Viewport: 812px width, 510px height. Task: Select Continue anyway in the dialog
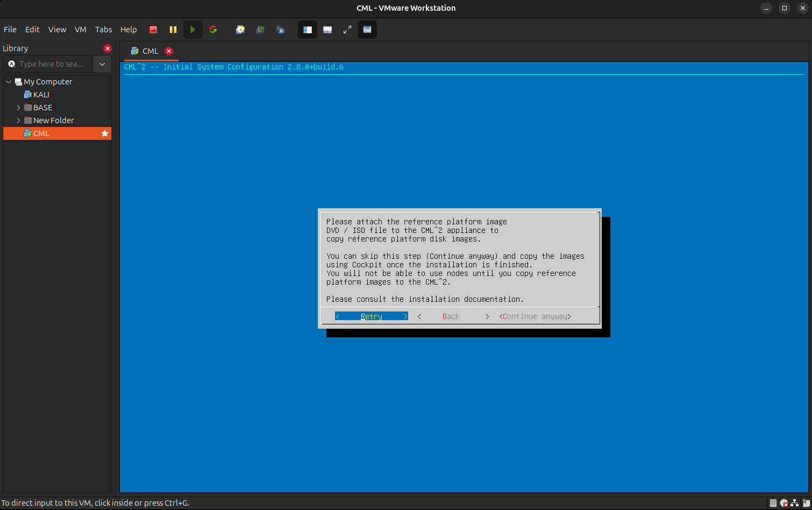point(535,316)
